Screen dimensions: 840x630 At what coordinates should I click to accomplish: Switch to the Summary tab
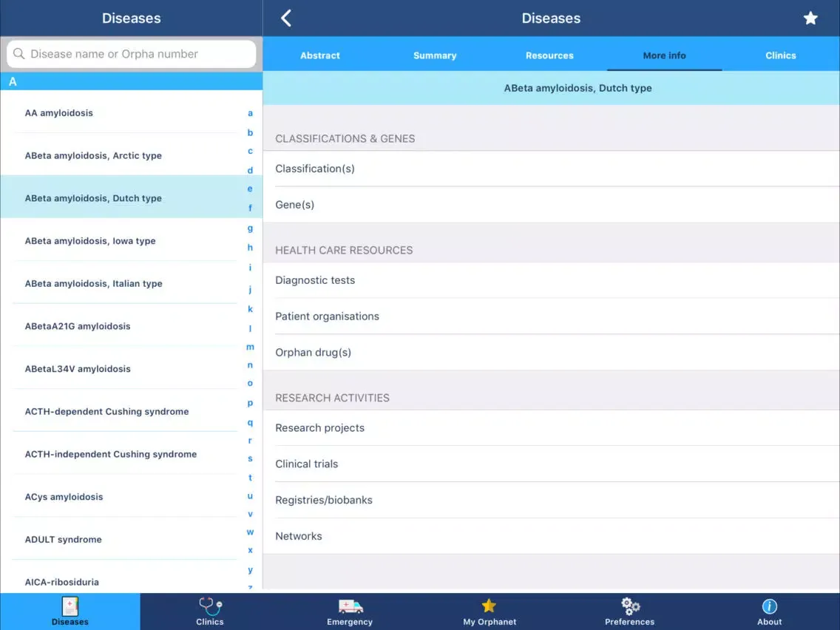point(435,55)
